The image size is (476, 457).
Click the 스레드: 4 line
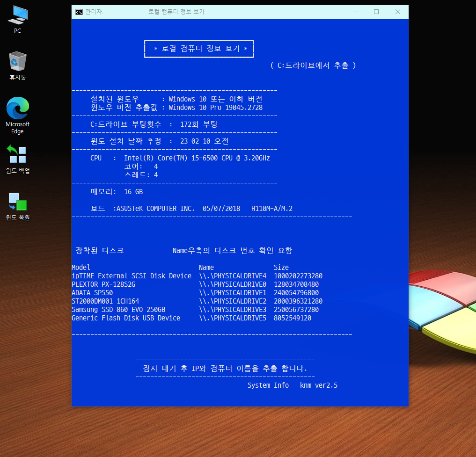(x=141, y=175)
